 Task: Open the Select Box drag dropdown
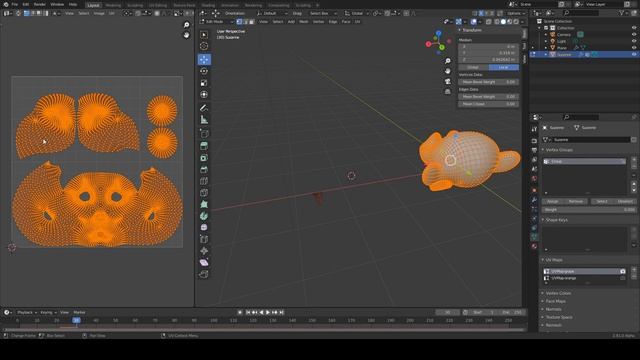pyautogui.click(x=322, y=13)
